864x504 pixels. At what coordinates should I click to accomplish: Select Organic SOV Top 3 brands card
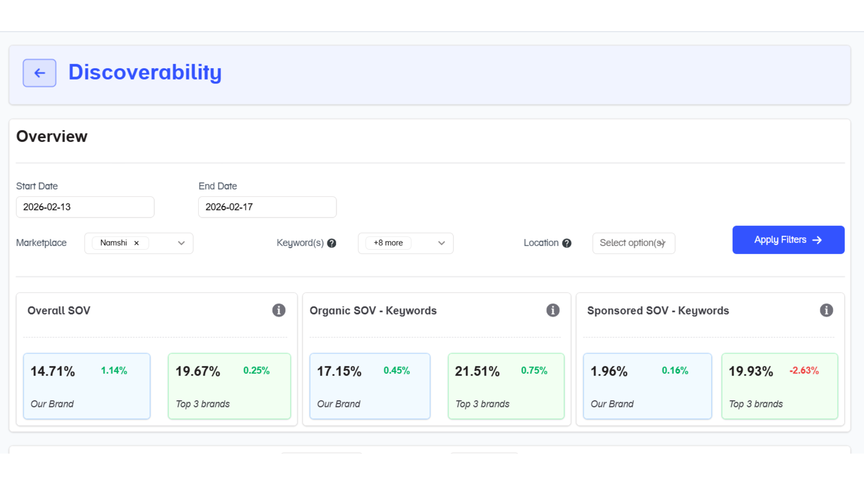point(506,386)
